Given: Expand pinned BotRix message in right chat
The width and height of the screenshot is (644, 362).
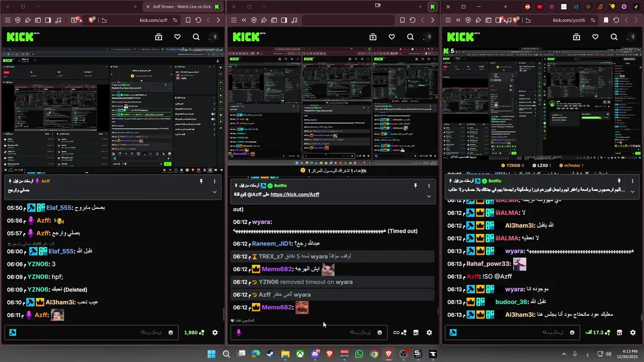Looking at the screenshot, I should 633,192.
